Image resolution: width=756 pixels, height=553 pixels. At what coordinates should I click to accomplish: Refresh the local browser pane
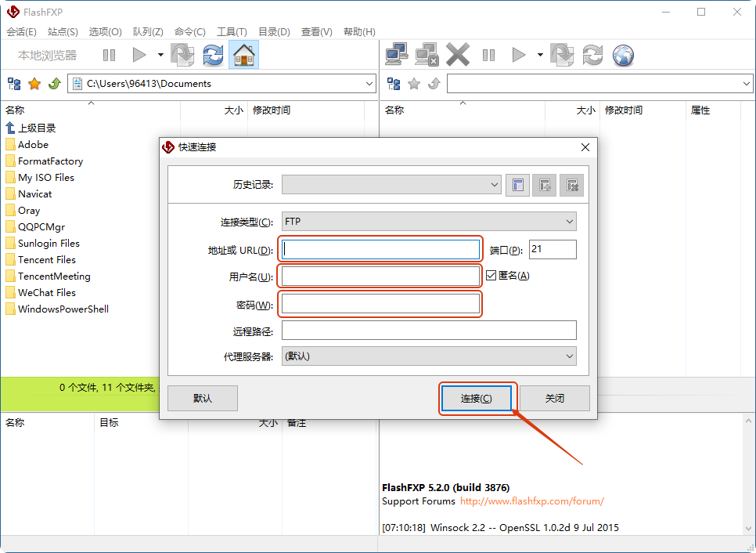[213, 55]
